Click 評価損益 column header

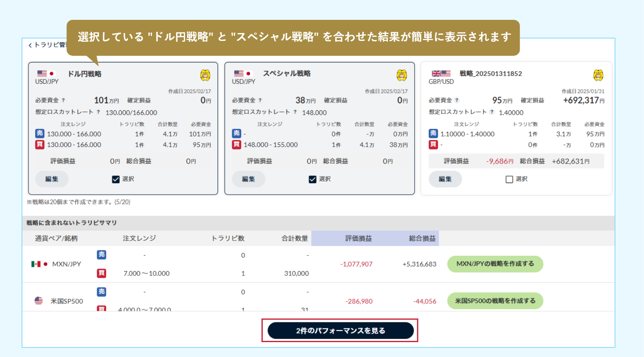click(x=359, y=238)
